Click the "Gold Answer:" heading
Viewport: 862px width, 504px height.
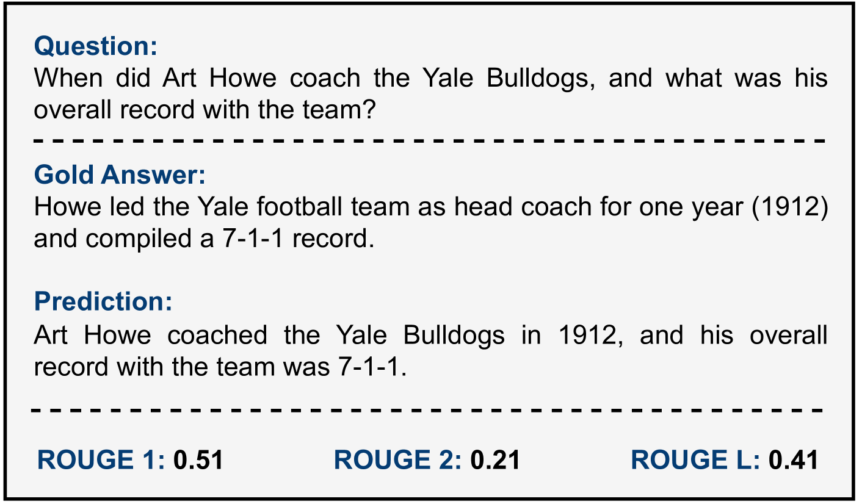(120, 175)
